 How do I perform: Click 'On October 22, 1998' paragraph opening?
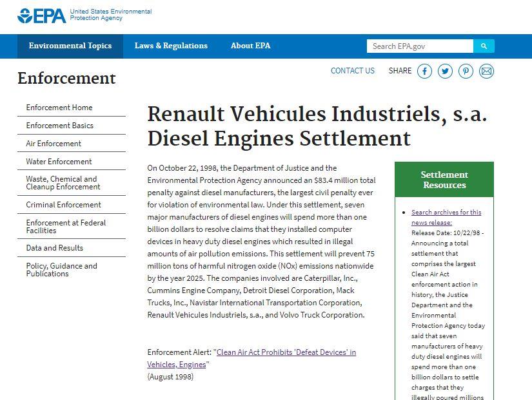pyautogui.click(x=183, y=168)
